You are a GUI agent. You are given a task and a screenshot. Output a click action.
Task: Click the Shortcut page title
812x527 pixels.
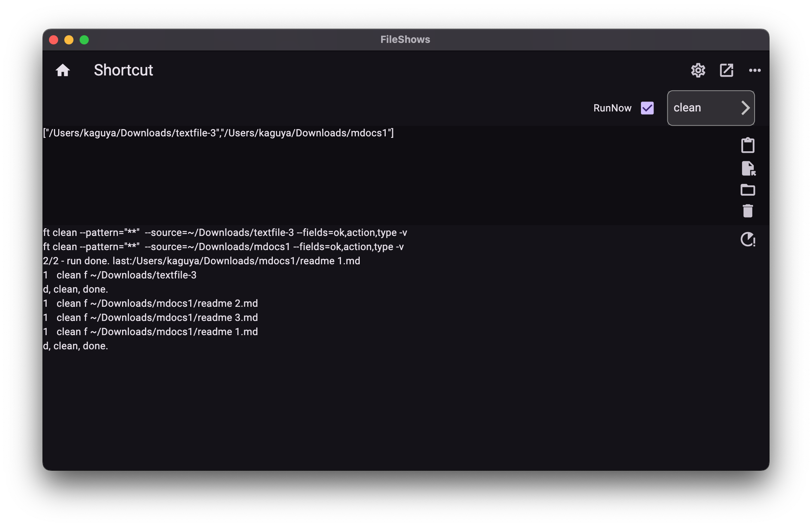point(123,70)
